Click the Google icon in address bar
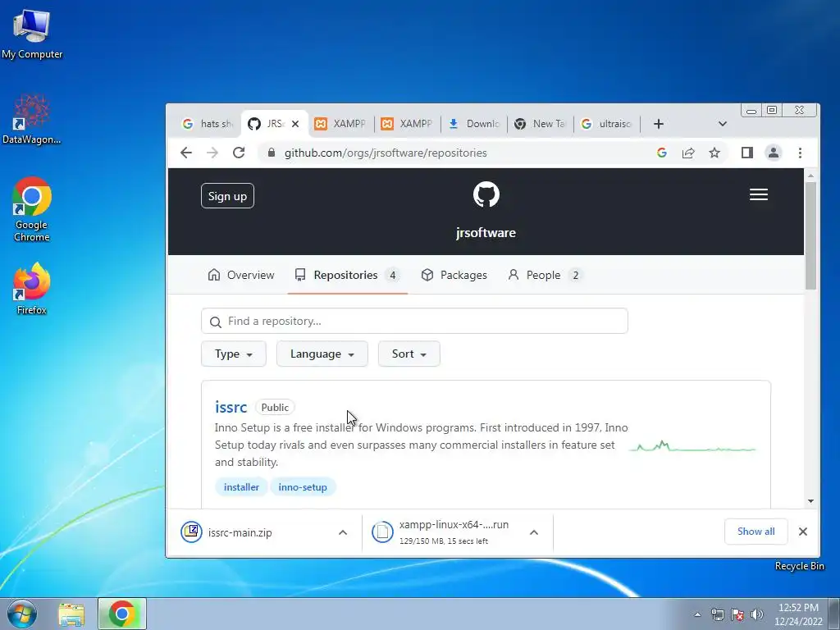Screen dimensions: 840x630 coord(662,153)
